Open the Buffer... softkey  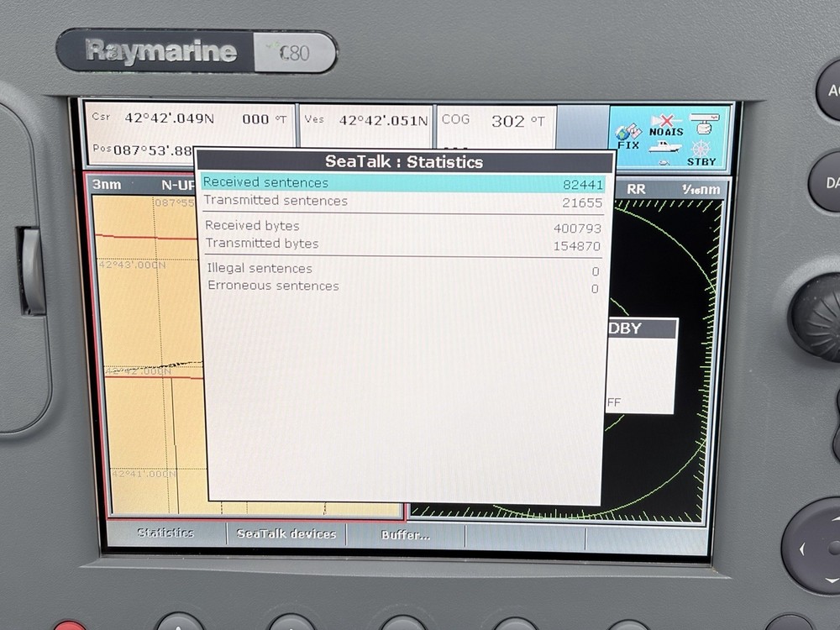406,534
